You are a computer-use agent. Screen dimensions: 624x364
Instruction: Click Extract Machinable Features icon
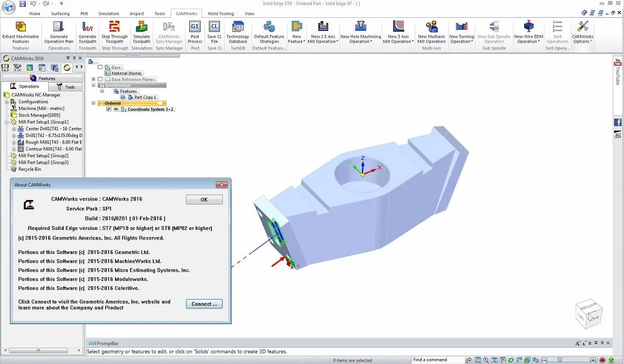click(21, 27)
